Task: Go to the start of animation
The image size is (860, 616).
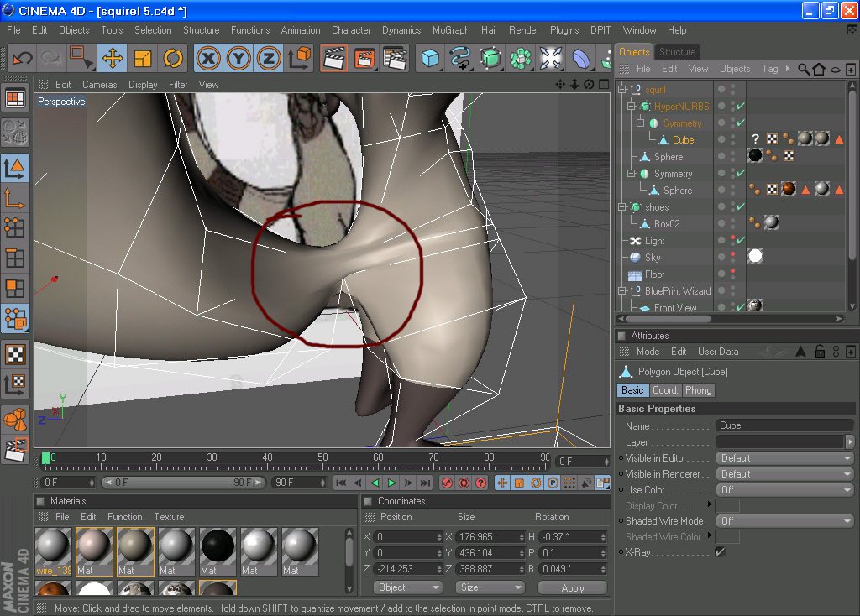Action: (341, 483)
